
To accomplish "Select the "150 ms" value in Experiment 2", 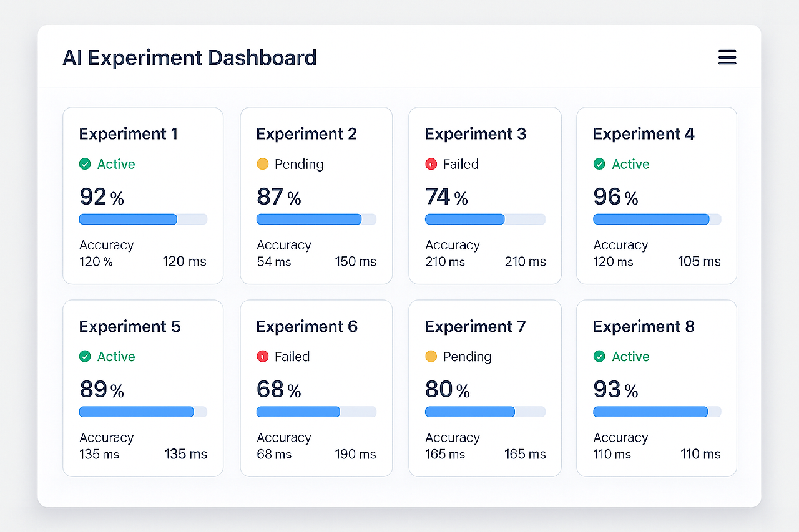I will click(356, 261).
